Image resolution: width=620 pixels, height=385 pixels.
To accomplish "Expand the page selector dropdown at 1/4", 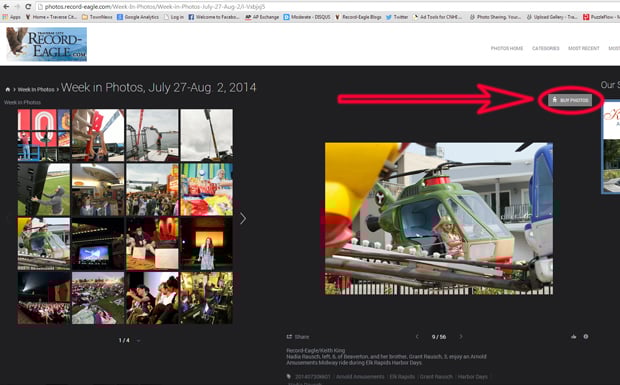I will (x=138, y=340).
